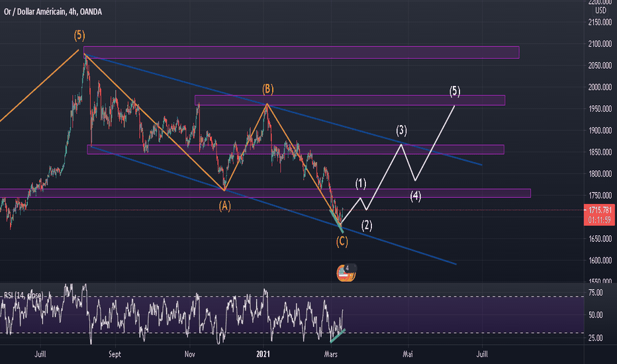This screenshot has width=617, height=364.
Task: Click the event count badge showing 4
Action: (x=348, y=268)
